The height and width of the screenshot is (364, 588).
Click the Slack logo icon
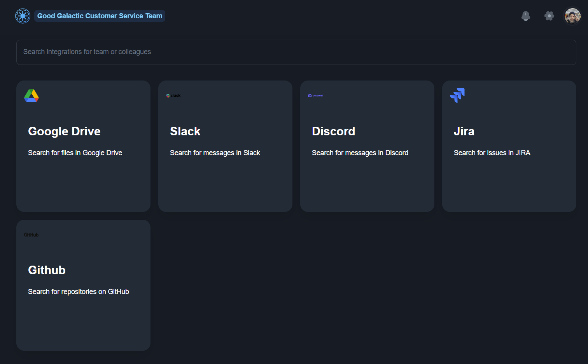[x=173, y=96]
